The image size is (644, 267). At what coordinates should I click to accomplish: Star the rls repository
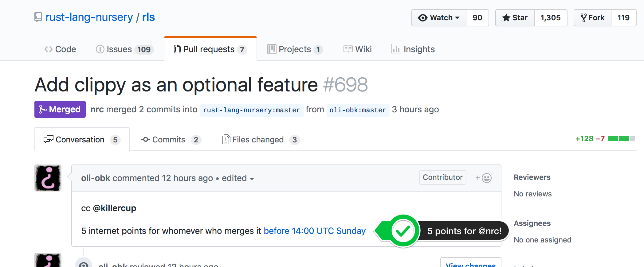point(515,18)
